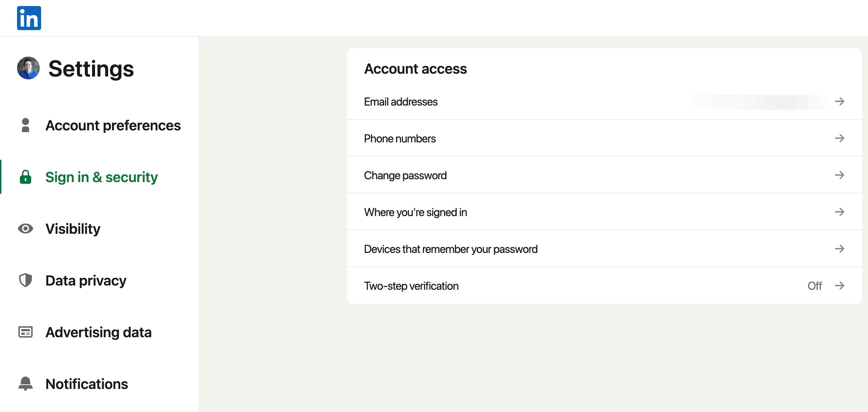Open the Account preferences section
Screen dimensions: 868x412
point(113,125)
